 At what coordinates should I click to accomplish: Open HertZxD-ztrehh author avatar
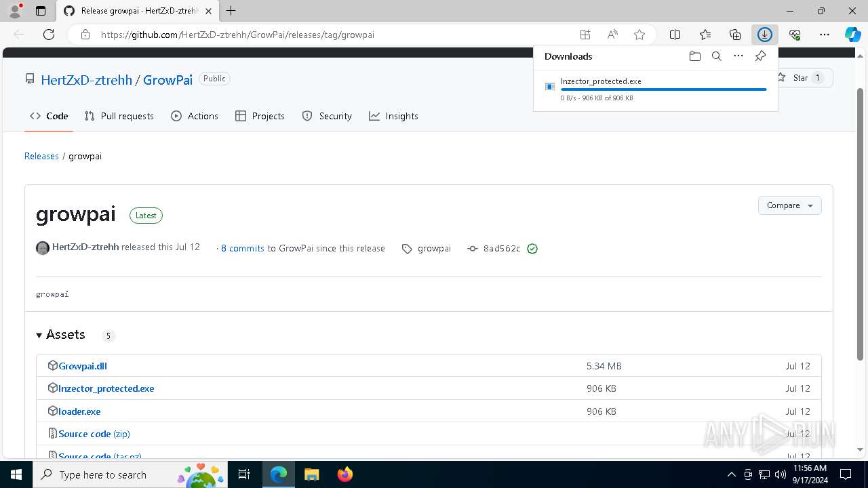[43, 248]
